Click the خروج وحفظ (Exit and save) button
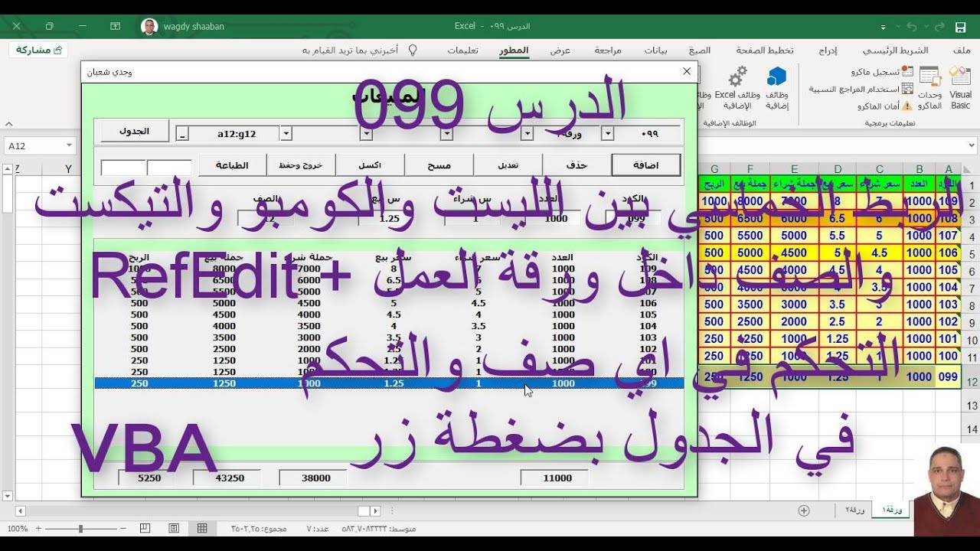Viewport: 980px width, 551px height. click(302, 165)
